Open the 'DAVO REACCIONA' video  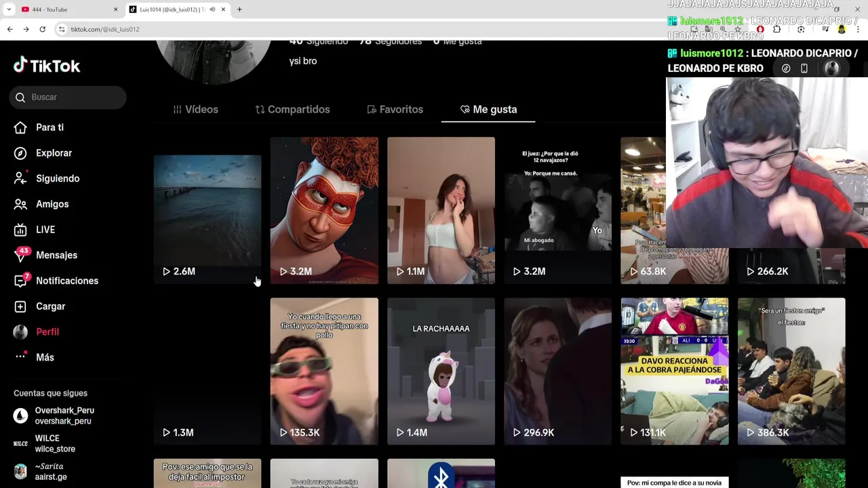pyautogui.click(x=675, y=371)
